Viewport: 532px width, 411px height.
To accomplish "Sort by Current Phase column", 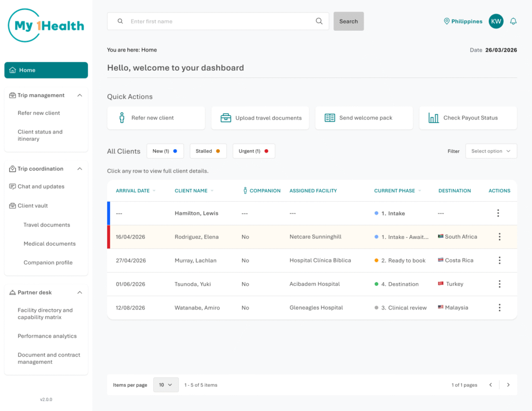I will tap(397, 191).
